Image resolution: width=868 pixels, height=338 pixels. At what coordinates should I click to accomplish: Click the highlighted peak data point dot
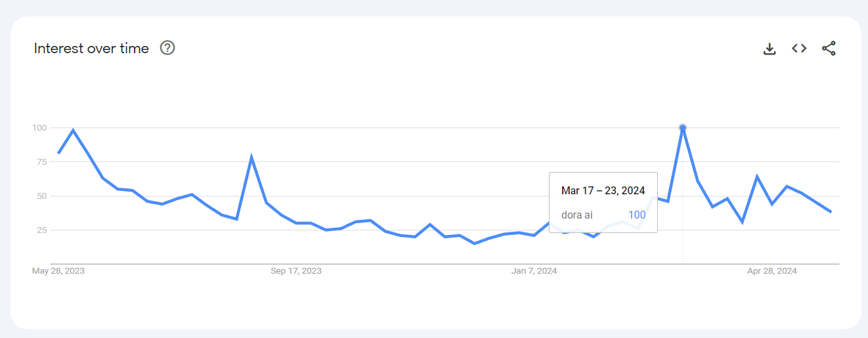(683, 127)
